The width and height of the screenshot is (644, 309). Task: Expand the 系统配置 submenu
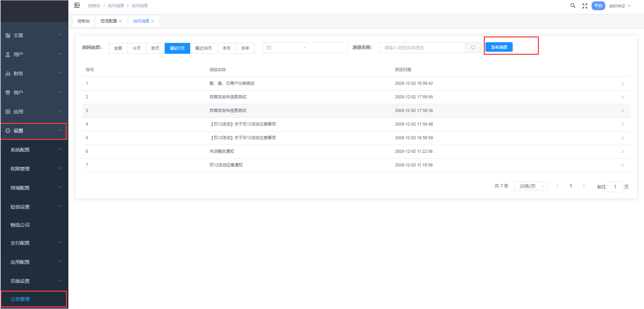(34, 150)
